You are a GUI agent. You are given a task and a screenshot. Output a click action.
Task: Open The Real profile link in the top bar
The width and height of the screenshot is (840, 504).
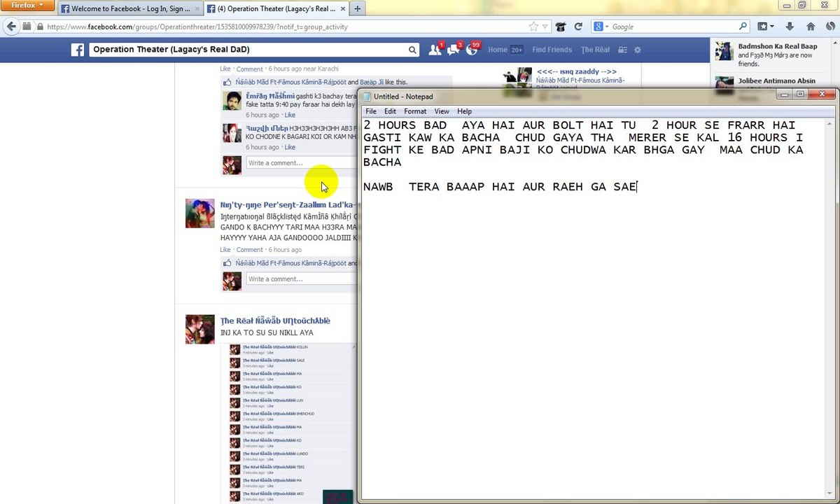click(595, 50)
